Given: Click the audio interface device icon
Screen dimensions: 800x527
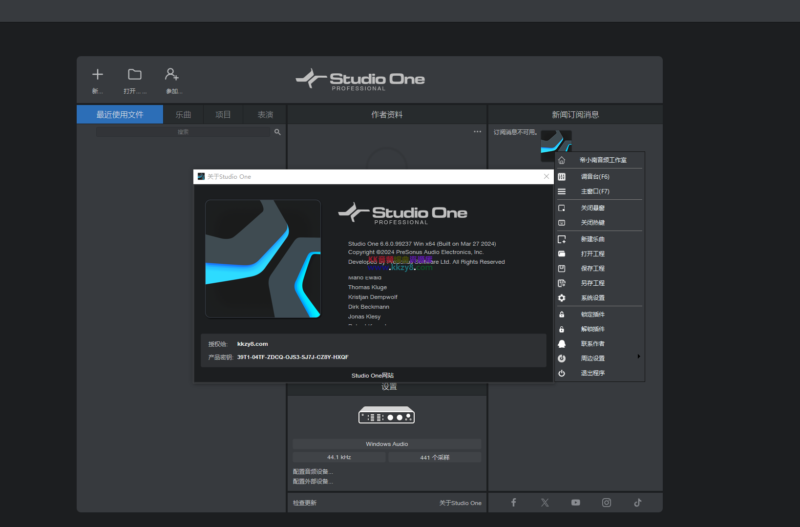Looking at the screenshot, I should coord(386,415).
